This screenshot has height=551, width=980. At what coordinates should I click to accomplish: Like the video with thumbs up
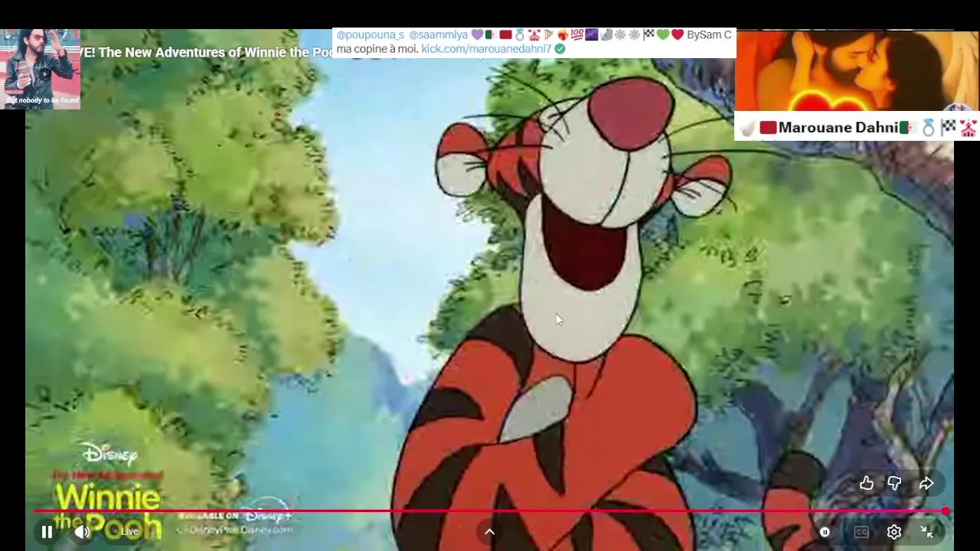[x=867, y=483]
